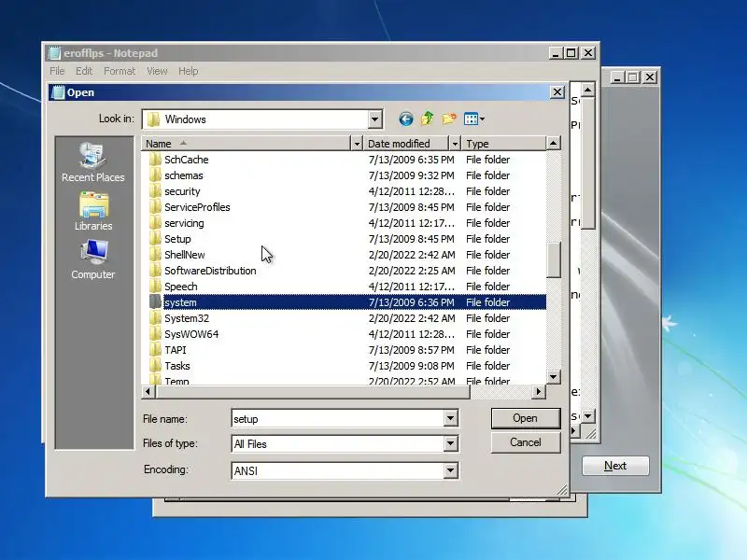
Task: Click the Notepad title bar icon
Action: pos(55,53)
